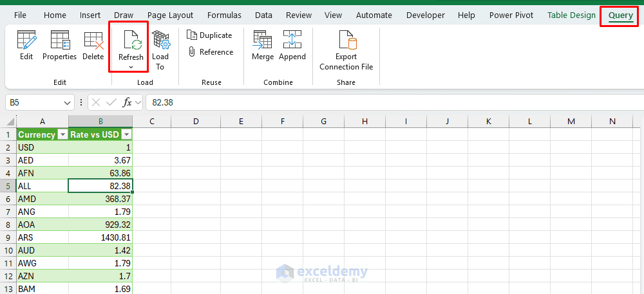
Task: Switch to the Page Layout tab
Action: (x=170, y=15)
